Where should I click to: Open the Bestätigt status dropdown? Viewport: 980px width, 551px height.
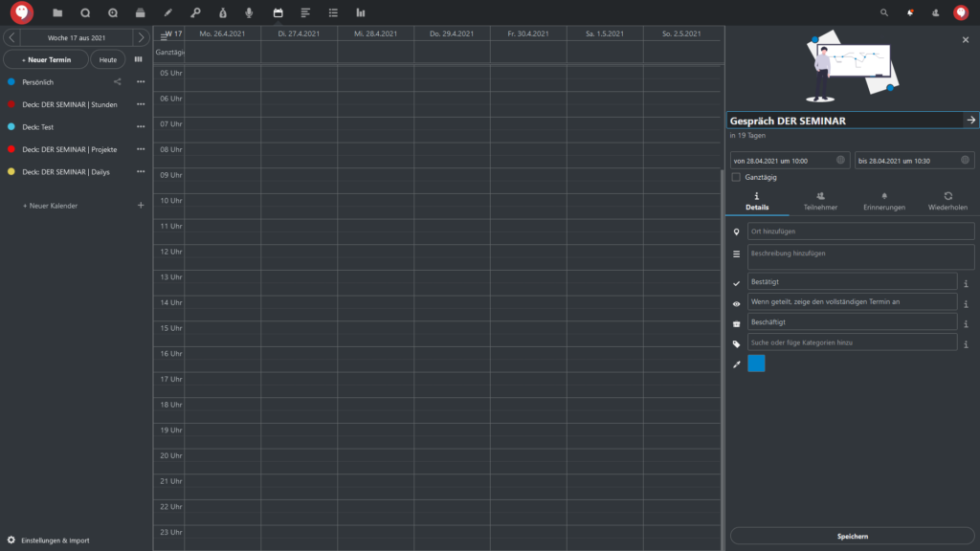point(852,281)
